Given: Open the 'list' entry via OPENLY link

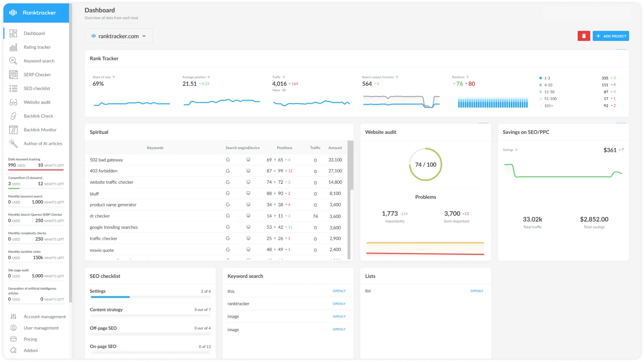Looking at the screenshot, I should tap(477, 291).
